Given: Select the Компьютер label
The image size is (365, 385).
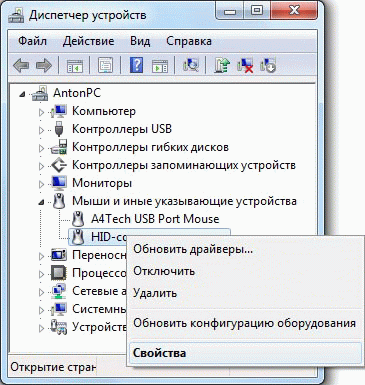Looking at the screenshot, I should 104,111.
